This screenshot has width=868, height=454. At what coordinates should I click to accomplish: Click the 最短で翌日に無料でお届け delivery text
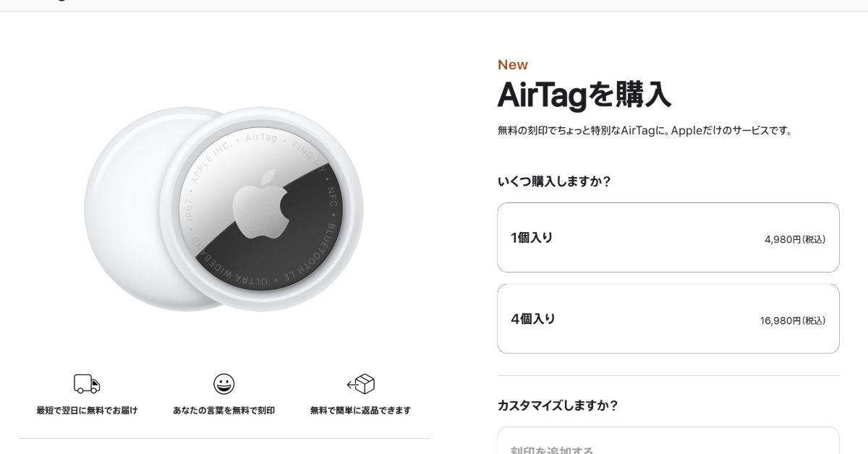point(87,411)
